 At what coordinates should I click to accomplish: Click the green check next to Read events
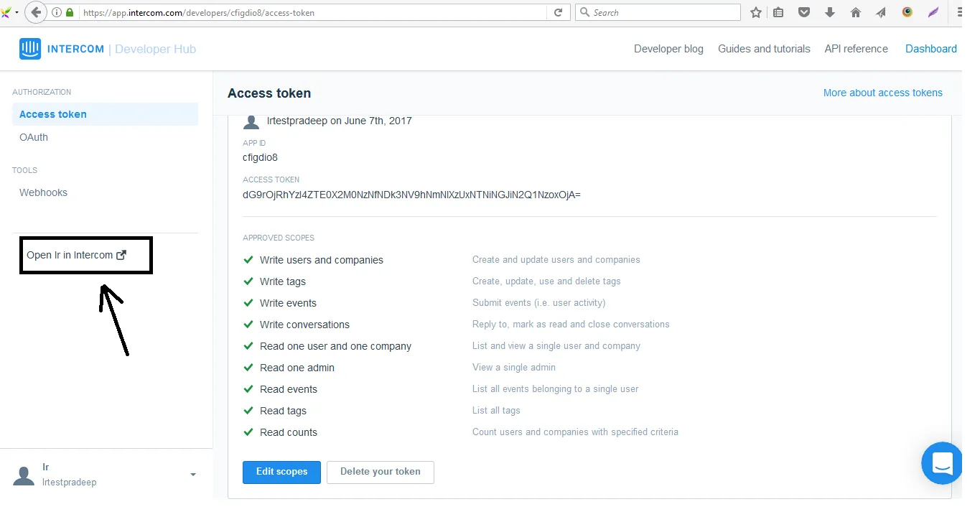(248, 388)
